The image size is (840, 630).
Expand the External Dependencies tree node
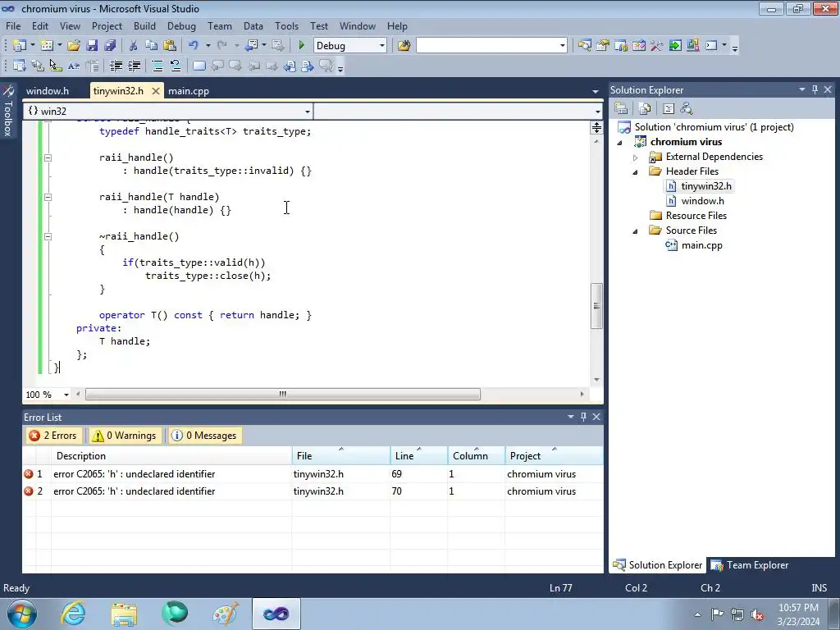[636, 157]
